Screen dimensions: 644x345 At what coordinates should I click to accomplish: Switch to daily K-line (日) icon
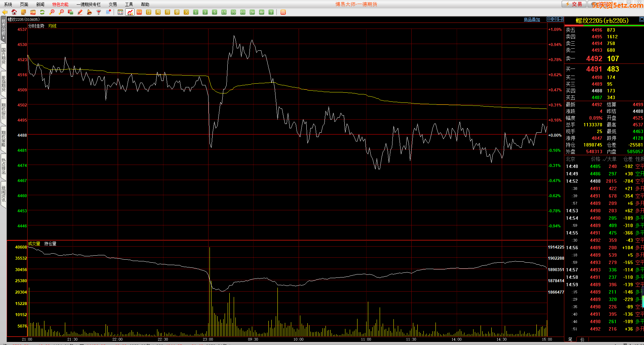(x=149, y=12)
